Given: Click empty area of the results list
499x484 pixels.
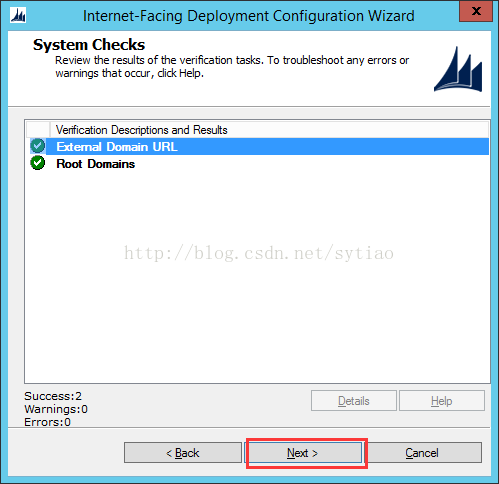Looking at the screenshot, I should 257,277.
